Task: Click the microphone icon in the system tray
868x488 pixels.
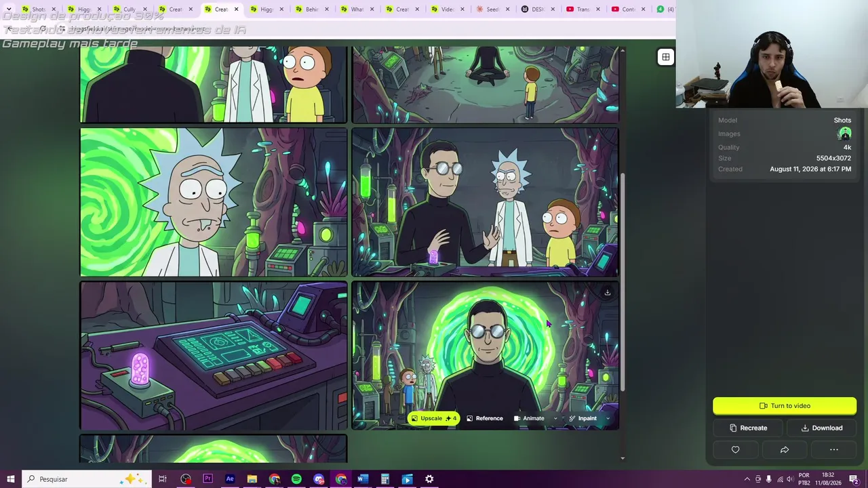Action: click(x=768, y=479)
